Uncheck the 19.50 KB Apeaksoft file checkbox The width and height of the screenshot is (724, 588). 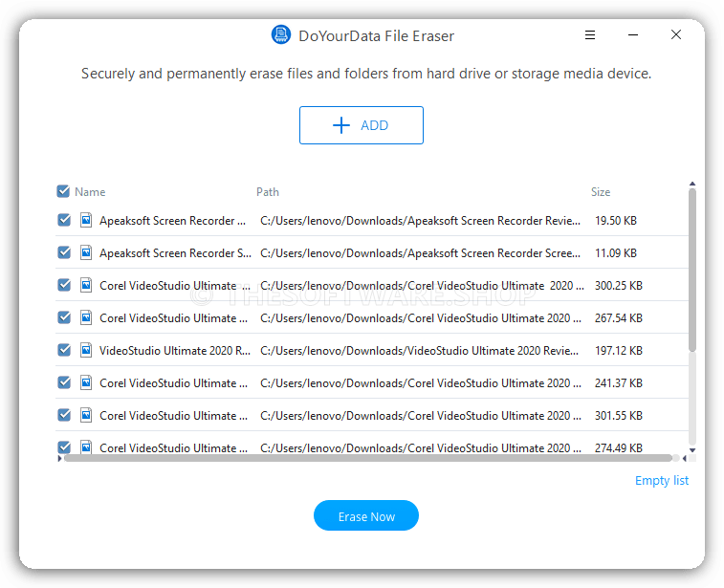tap(64, 220)
